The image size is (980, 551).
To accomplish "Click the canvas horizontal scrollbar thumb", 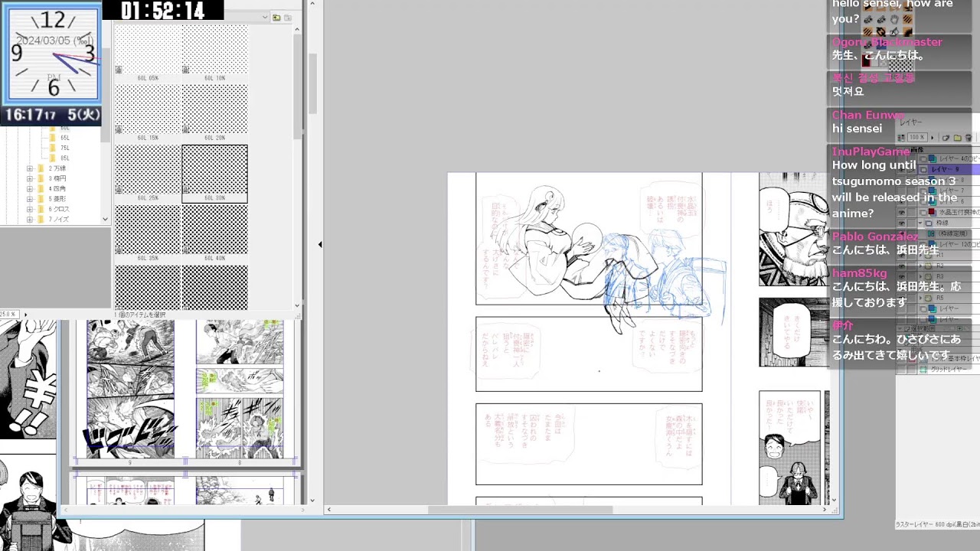I will pos(520,510).
